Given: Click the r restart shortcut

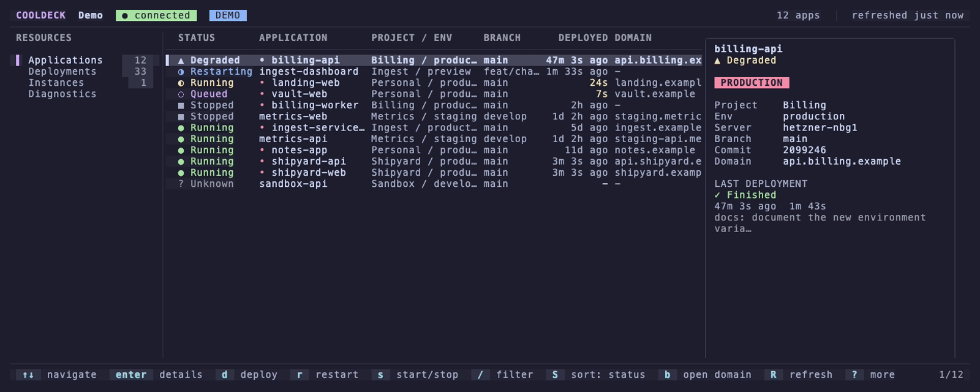Looking at the screenshot, I should click(325, 375).
